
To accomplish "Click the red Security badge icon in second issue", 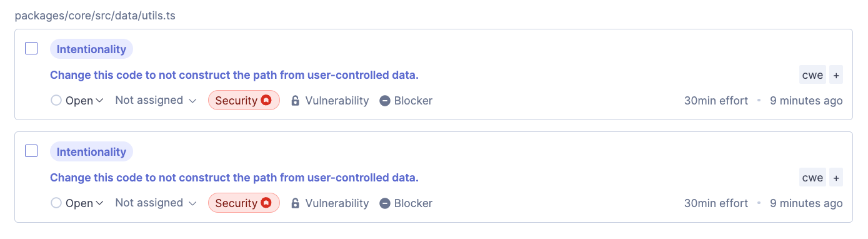I will (266, 203).
